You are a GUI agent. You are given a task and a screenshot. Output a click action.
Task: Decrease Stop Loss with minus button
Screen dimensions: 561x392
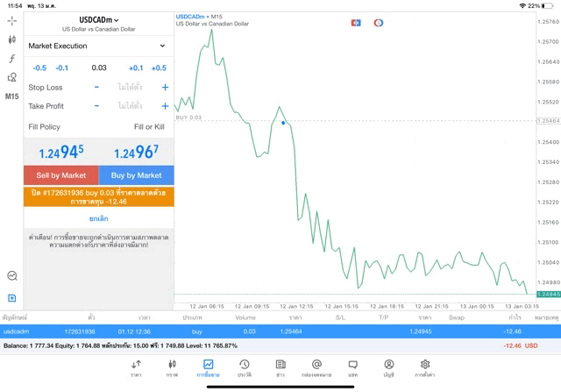pyautogui.click(x=96, y=87)
